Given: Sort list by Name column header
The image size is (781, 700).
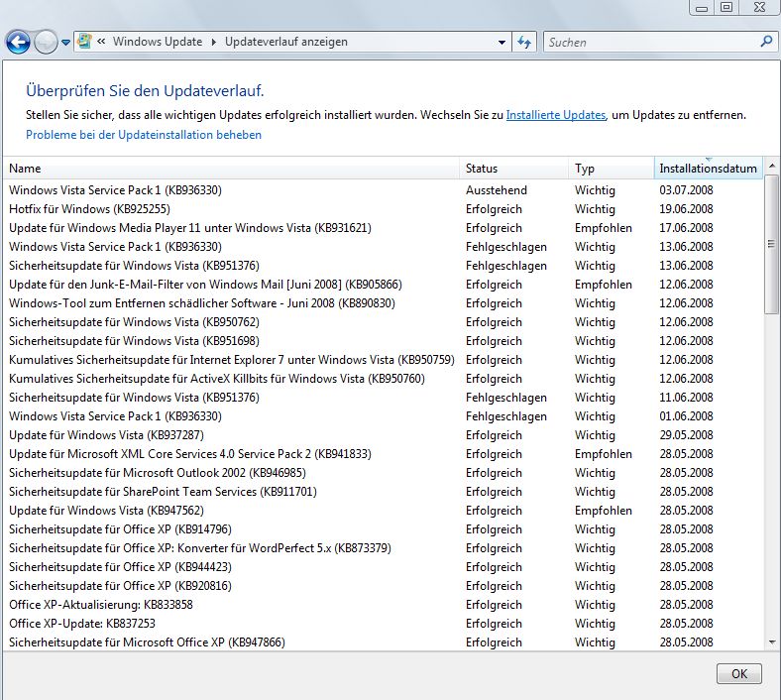Looking at the screenshot, I should click(x=232, y=169).
